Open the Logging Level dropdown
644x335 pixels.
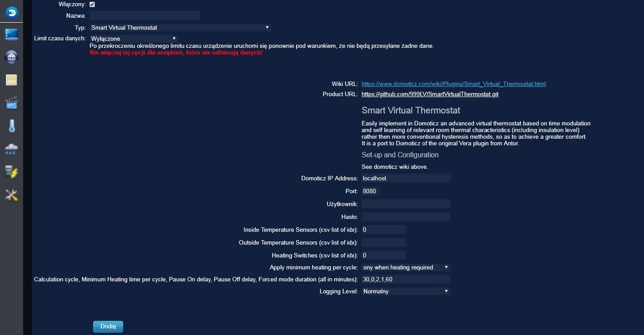(406, 291)
